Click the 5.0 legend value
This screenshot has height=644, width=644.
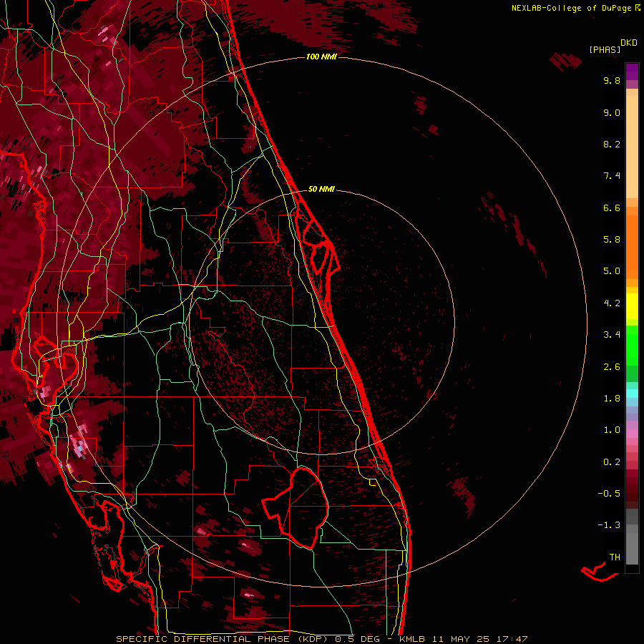(x=612, y=271)
